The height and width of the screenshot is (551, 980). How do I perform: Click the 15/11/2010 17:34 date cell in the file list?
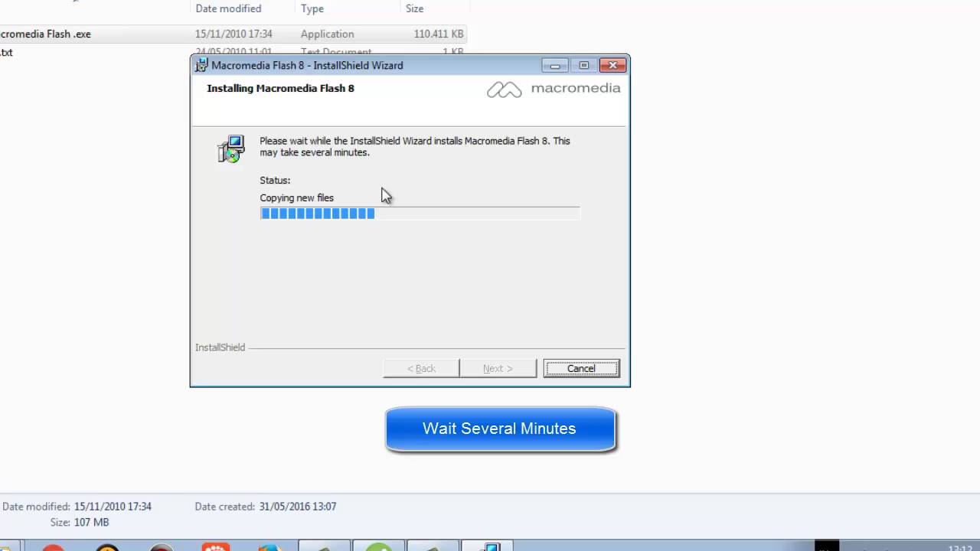[x=234, y=34]
